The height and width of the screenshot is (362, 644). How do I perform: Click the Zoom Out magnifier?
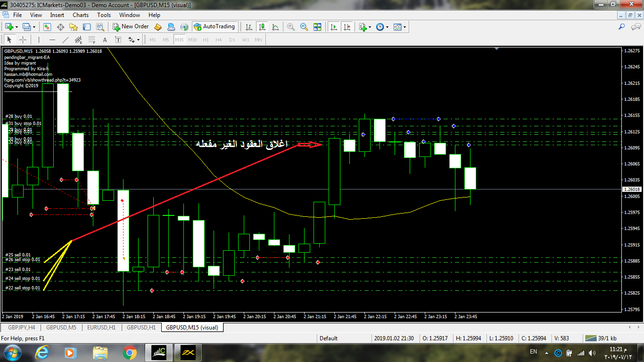pyautogui.click(x=304, y=27)
